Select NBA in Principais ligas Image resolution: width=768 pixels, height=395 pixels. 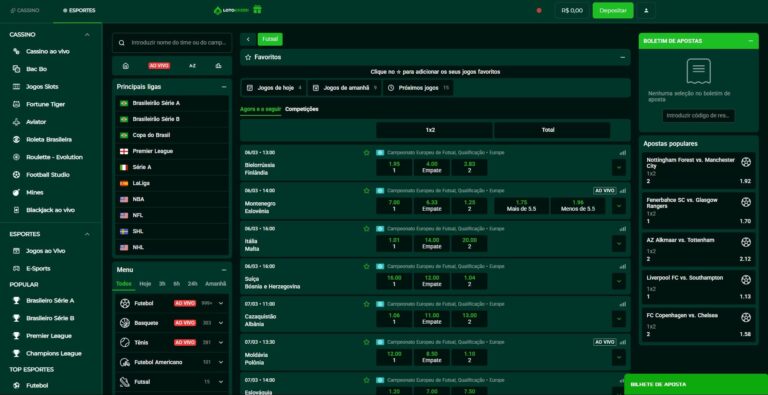pos(172,199)
